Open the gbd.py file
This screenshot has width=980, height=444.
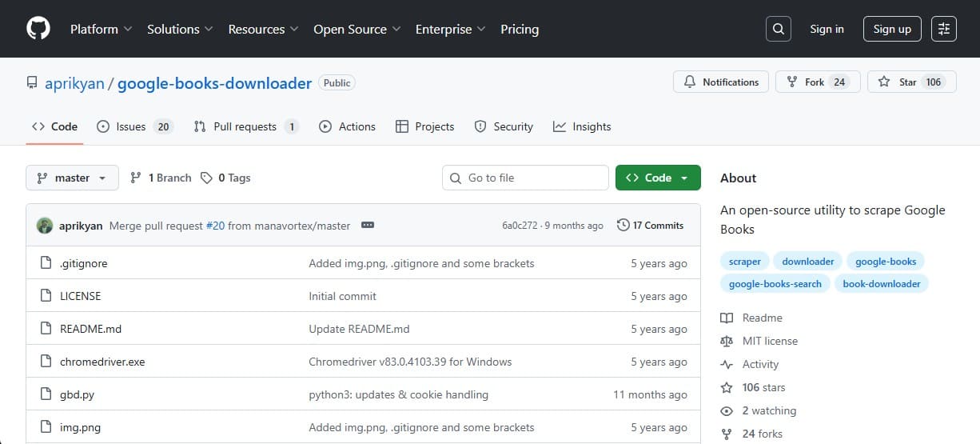77,394
